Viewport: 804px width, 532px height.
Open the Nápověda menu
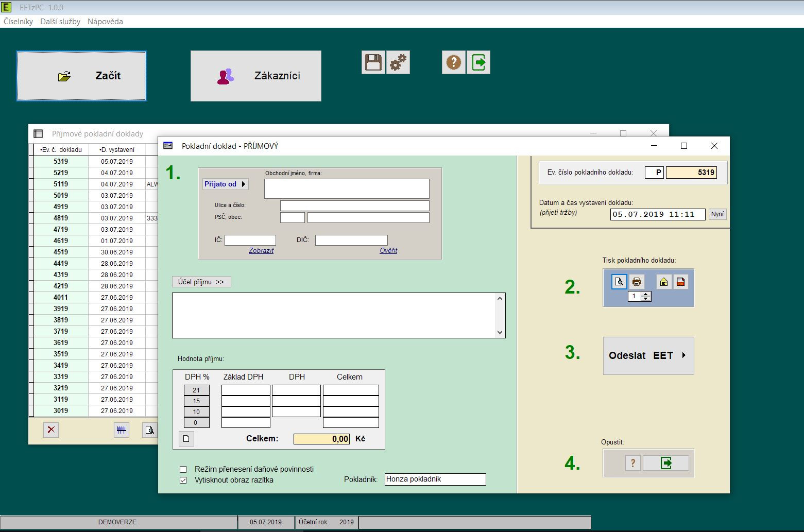[105, 22]
